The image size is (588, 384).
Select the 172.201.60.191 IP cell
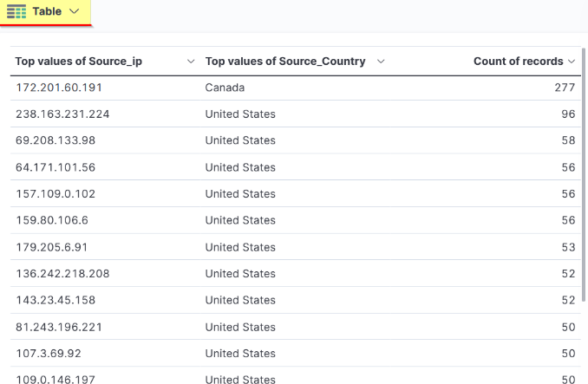59,88
